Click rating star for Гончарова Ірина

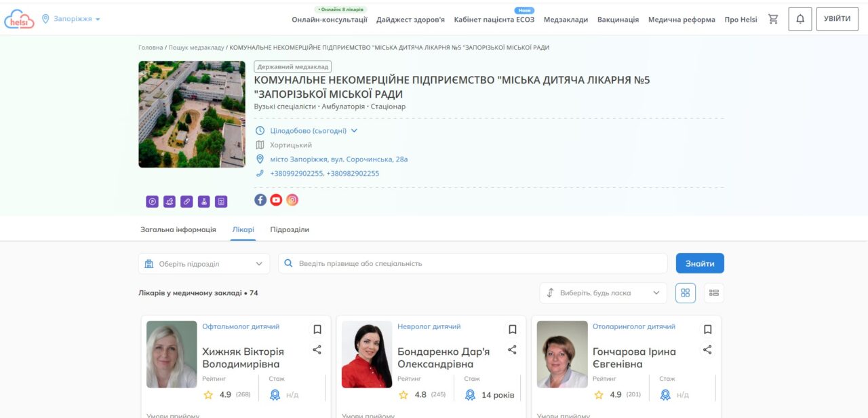(599, 394)
